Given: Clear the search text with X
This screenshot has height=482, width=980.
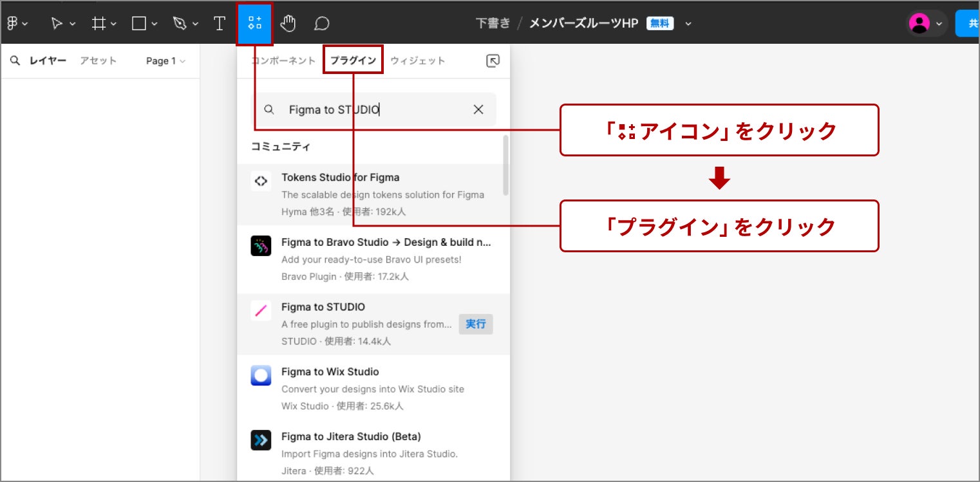Looking at the screenshot, I should pyautogui.click(x=478, y=109).
